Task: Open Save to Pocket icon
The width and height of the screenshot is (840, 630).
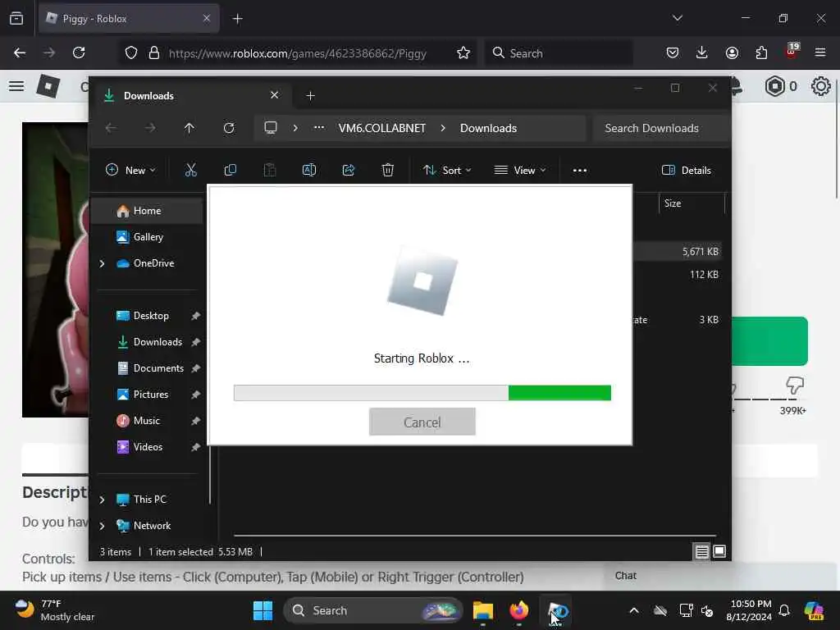Action: tap(673, 52)
